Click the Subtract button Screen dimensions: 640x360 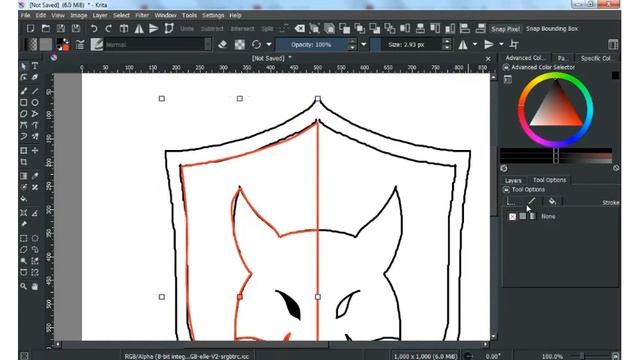coord(212,29)
